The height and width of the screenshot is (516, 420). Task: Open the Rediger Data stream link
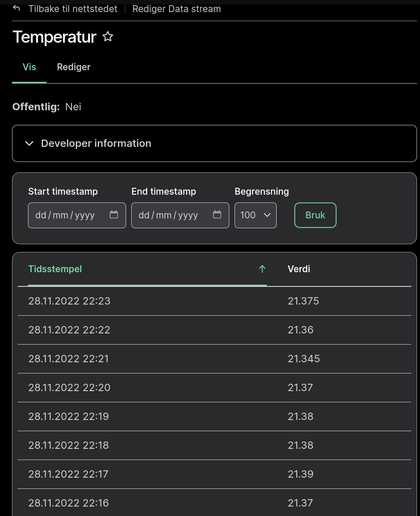pos(176,9)
